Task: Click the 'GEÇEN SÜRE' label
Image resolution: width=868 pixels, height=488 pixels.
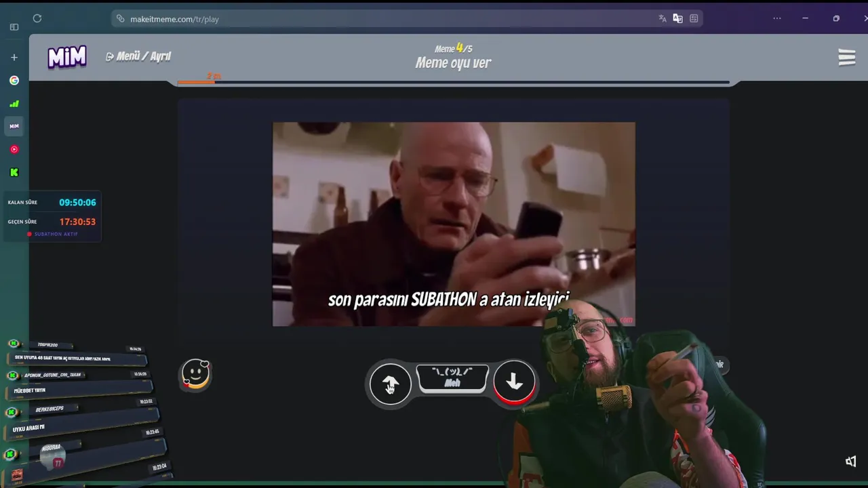Action: point(22,222)
